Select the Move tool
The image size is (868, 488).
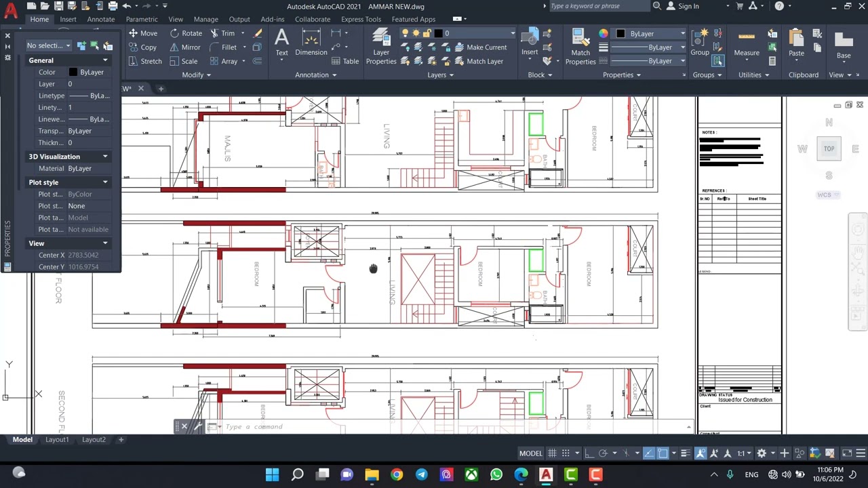[x=143, y=33]
